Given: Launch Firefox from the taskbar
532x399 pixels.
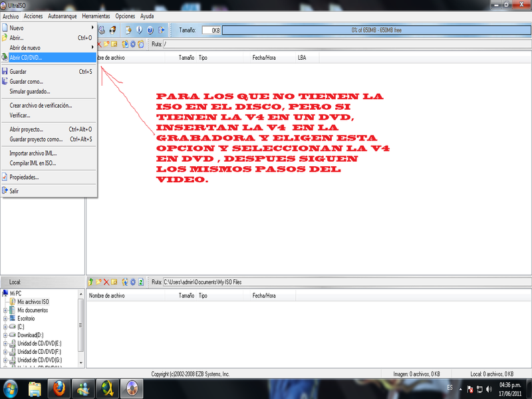Looking at the screenshot, I should (x=59, y=389).
